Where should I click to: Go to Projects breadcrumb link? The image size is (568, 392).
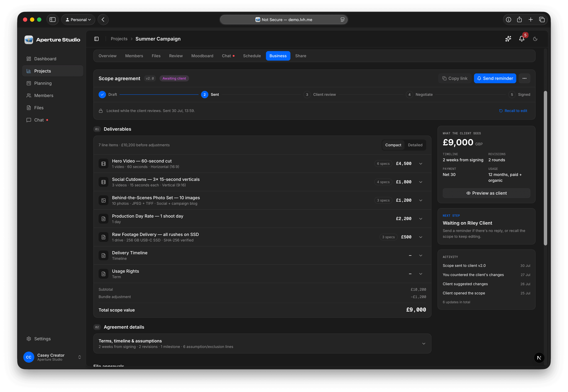click(x=119, y=39)
